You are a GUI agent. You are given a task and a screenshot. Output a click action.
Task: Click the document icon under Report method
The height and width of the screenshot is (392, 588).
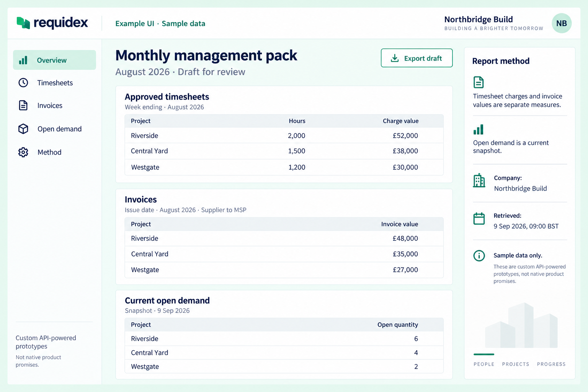pyautogui.click(x=479, y=82)
